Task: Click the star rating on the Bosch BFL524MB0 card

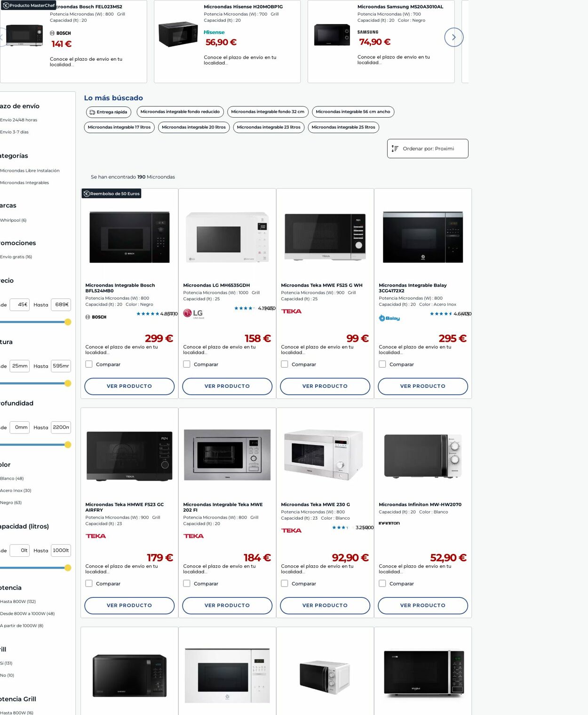Action: [148, 314]
